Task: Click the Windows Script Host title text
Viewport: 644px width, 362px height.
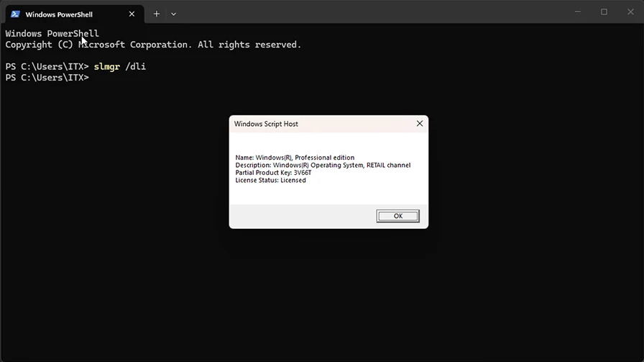Action: point(266,124)
